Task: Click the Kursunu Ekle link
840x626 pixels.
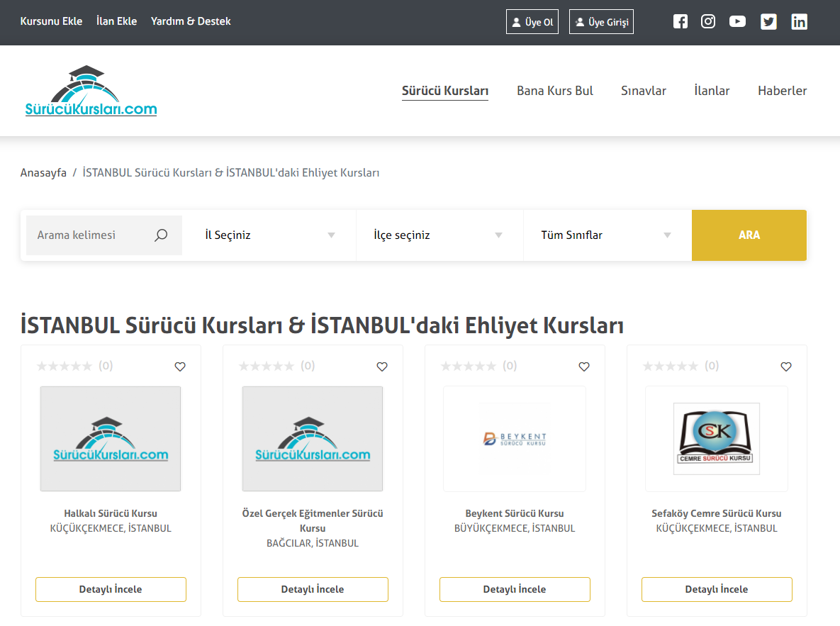Action: [52, 21]
